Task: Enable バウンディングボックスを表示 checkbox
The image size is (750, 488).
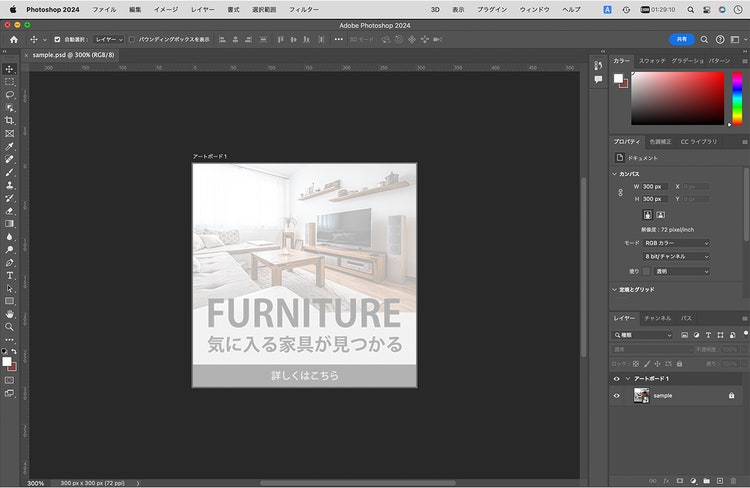Action: pos(132,40)
